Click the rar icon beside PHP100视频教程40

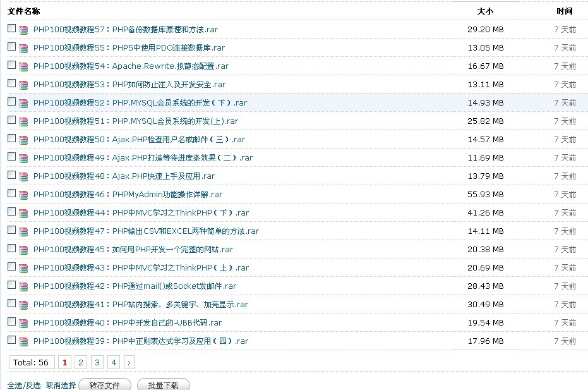point(23,323)
